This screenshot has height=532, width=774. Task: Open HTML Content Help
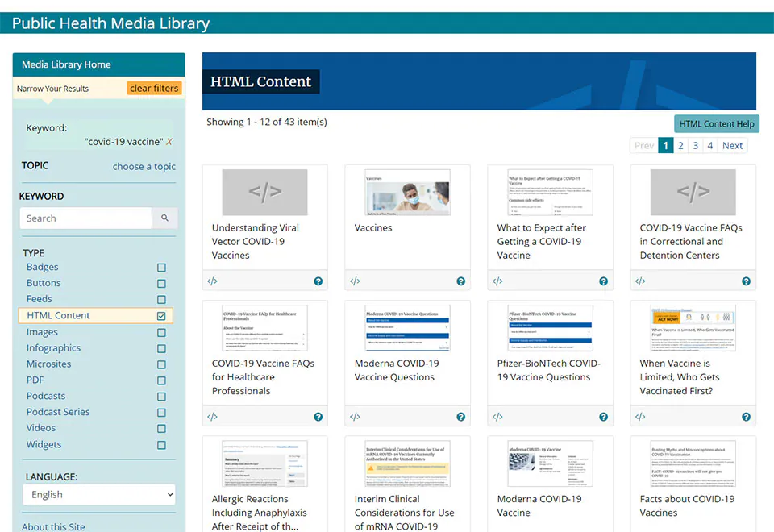pyautogui.click(x=717, y=123)
